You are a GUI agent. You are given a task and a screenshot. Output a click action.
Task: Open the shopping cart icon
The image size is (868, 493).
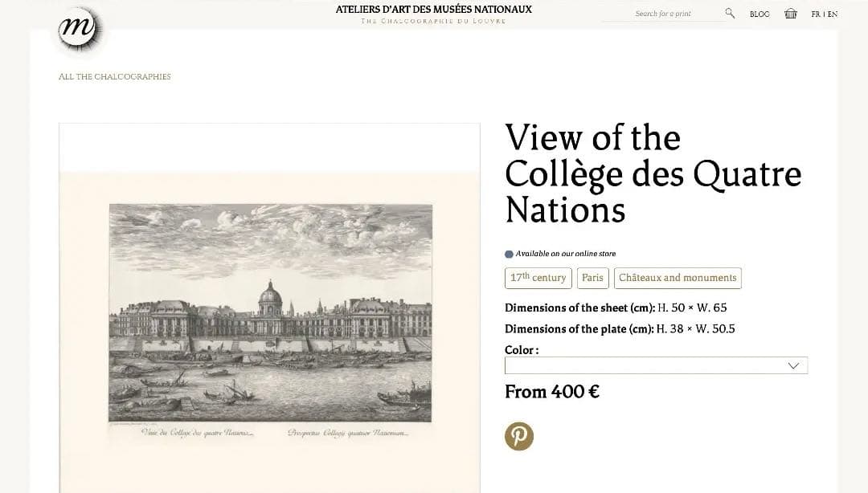pyautogui.click(x=790, y=13)
